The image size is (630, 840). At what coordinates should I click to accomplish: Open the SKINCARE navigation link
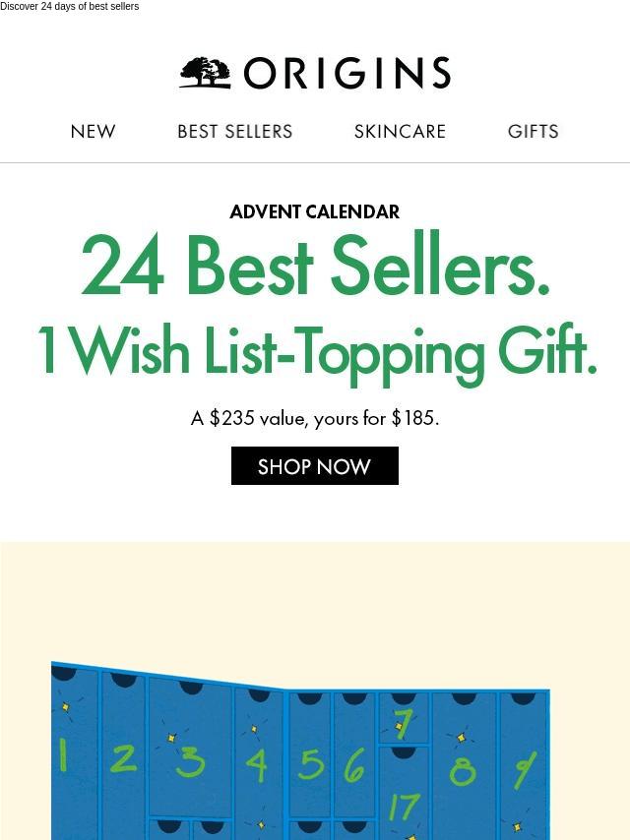[x=401, y=132]
